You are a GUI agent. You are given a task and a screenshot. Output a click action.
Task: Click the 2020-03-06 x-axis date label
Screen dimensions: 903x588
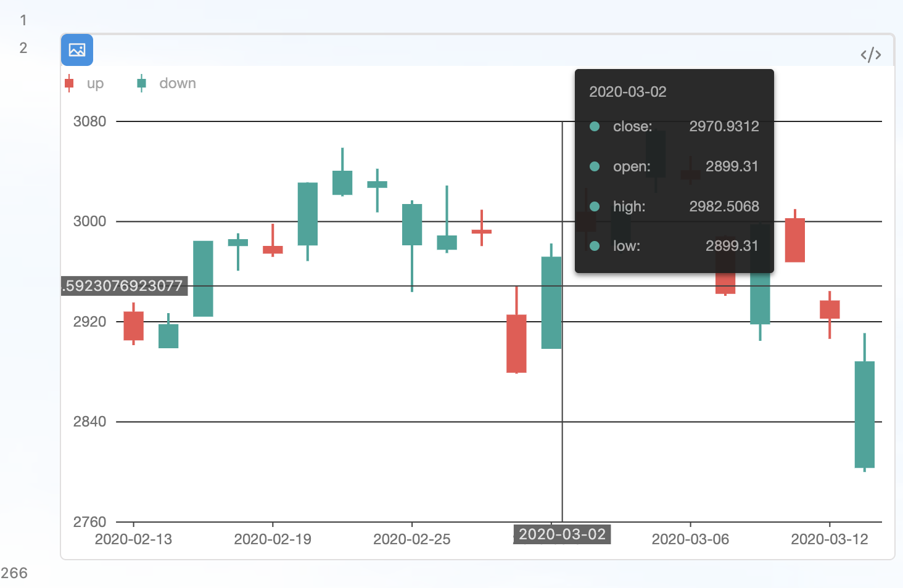[690, 539]
